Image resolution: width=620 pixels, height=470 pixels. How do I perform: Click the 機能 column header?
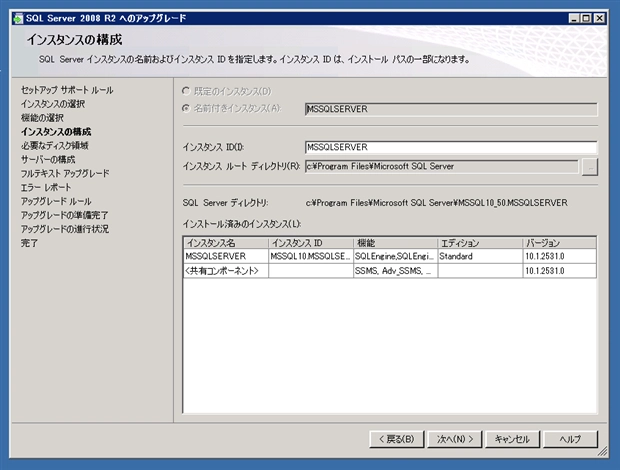click(x=395, y=243)
